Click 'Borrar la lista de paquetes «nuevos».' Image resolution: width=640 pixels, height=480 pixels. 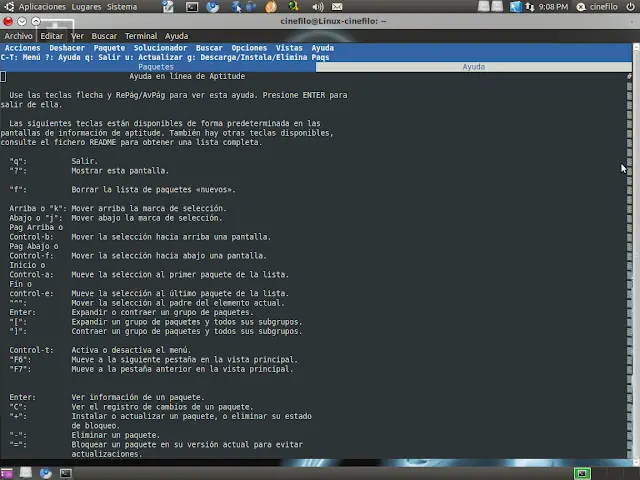click(x=153, y=189)
